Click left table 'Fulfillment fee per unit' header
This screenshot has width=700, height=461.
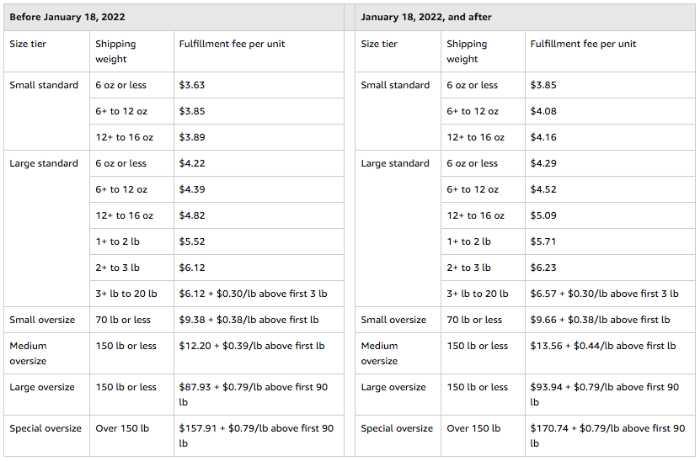(x=232, y=44)
